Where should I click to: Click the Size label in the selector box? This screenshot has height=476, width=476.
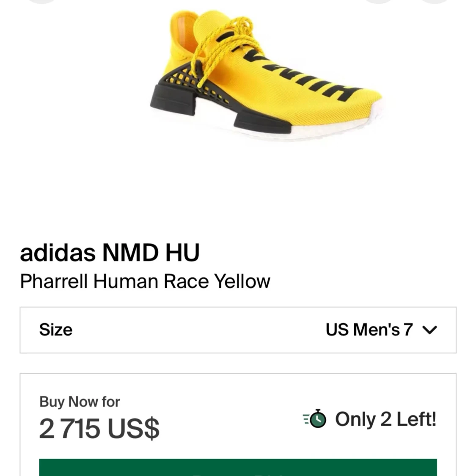pyautogui.click(x=56, y=330)
